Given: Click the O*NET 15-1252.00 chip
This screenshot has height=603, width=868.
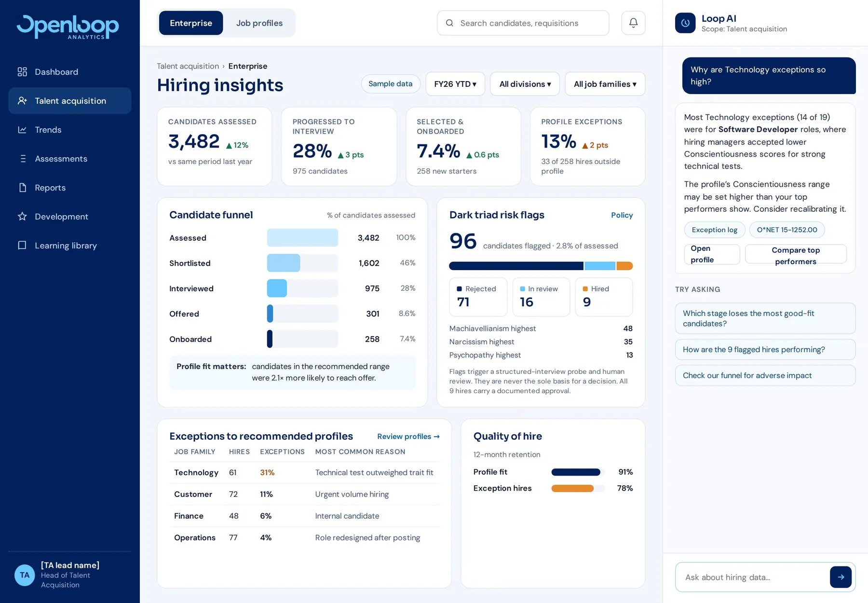Looking at the screenshot, I should [787, 230].
